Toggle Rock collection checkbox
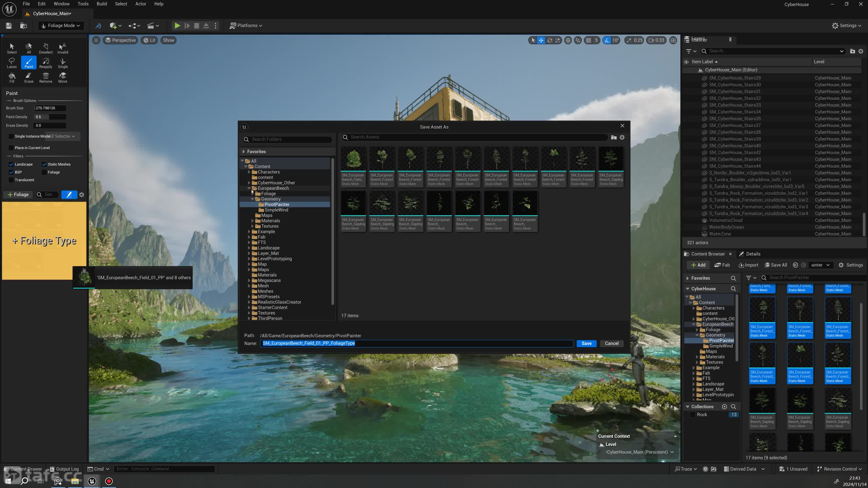This screenshot has height=488, width=868. [x=693, y=414]
